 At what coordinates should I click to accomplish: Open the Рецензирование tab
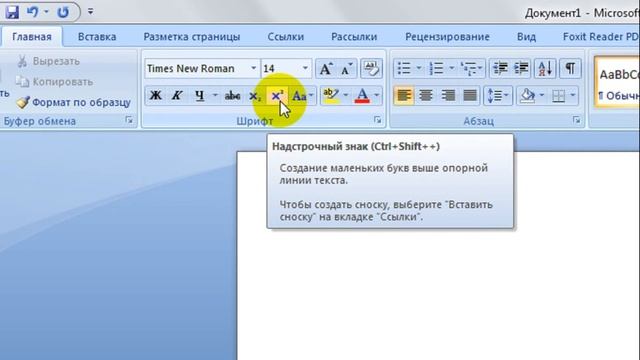click(447, 37)
